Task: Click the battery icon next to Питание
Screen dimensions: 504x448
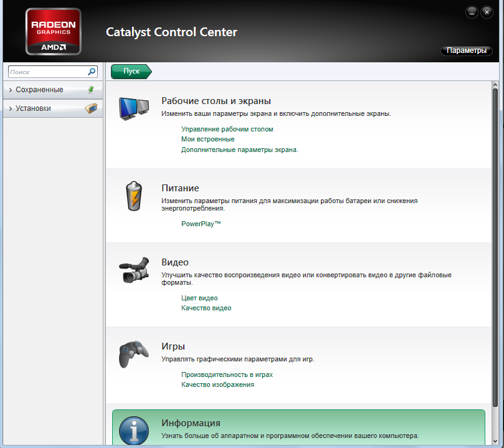Action: [134, 196]
